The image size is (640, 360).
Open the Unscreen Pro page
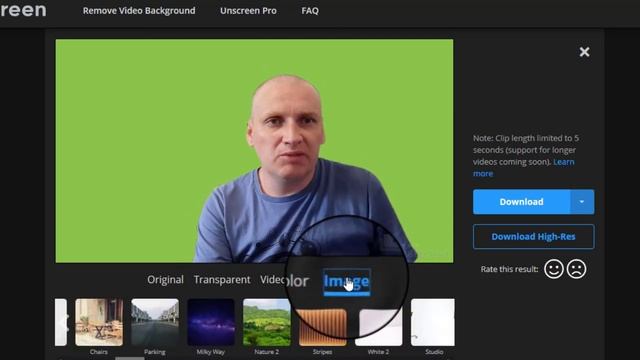(248, 11)
